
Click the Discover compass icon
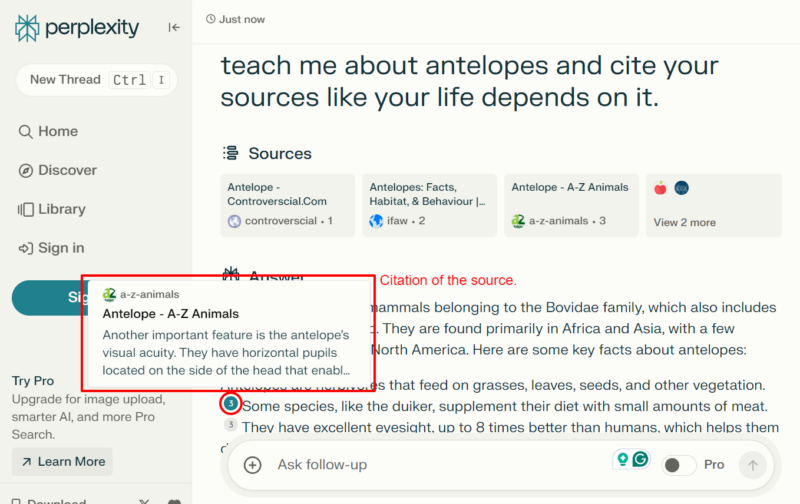point(26,171)
